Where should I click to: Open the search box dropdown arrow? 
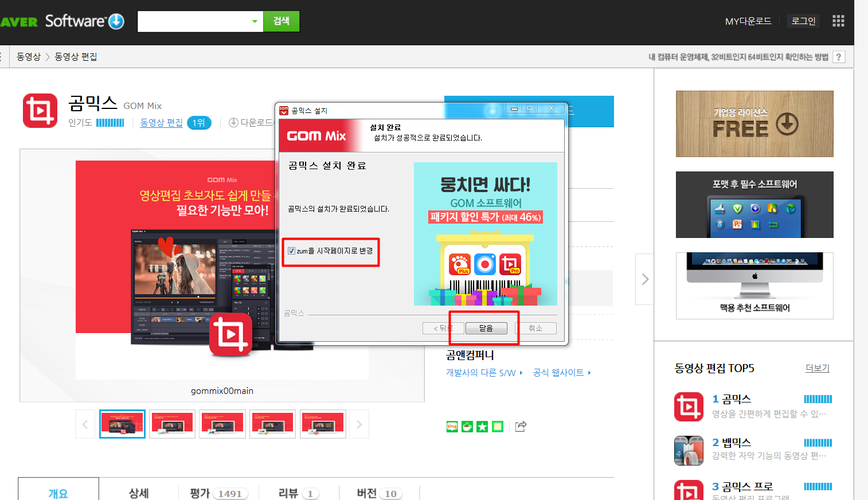[255, 22]
